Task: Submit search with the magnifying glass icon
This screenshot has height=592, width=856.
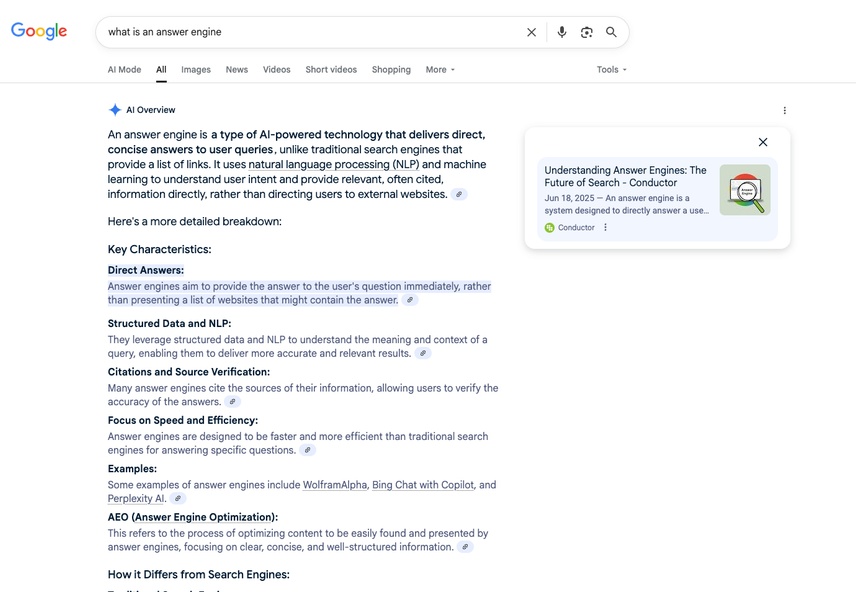Action: (611, 32)
